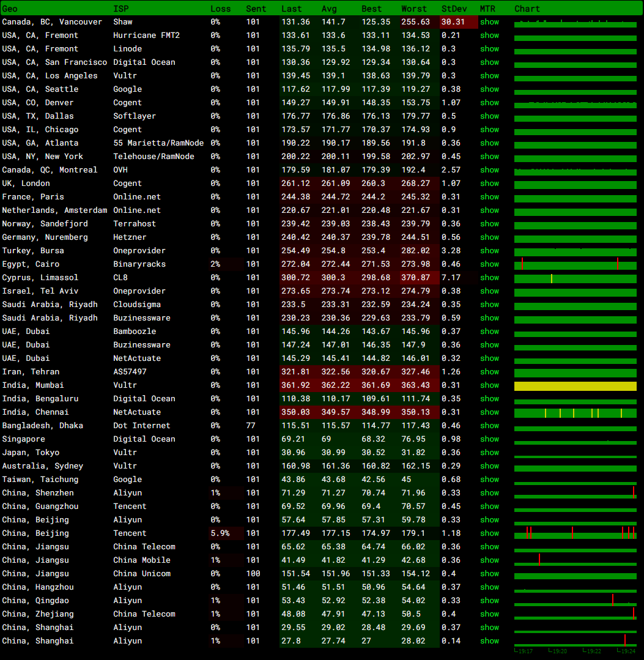Screen dimensions: 644x660
Task: Click the yellow chart bar for India, Mumbai
Action: tap(575, 386)
